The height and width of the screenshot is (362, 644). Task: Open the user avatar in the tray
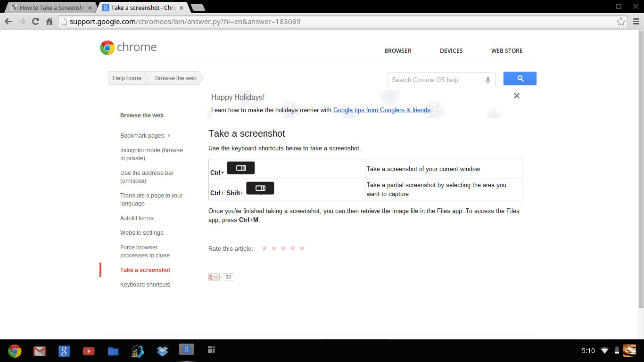tap(629, 350)
